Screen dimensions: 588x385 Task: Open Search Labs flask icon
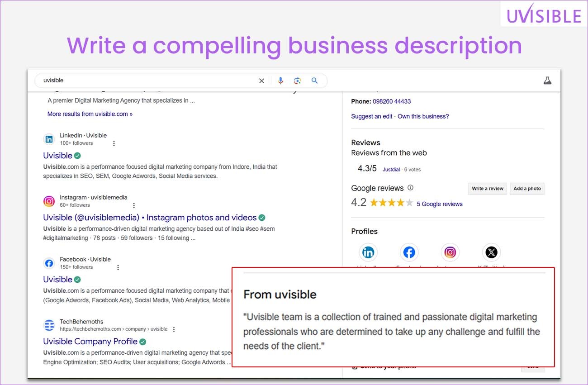(x=547, y=81)
